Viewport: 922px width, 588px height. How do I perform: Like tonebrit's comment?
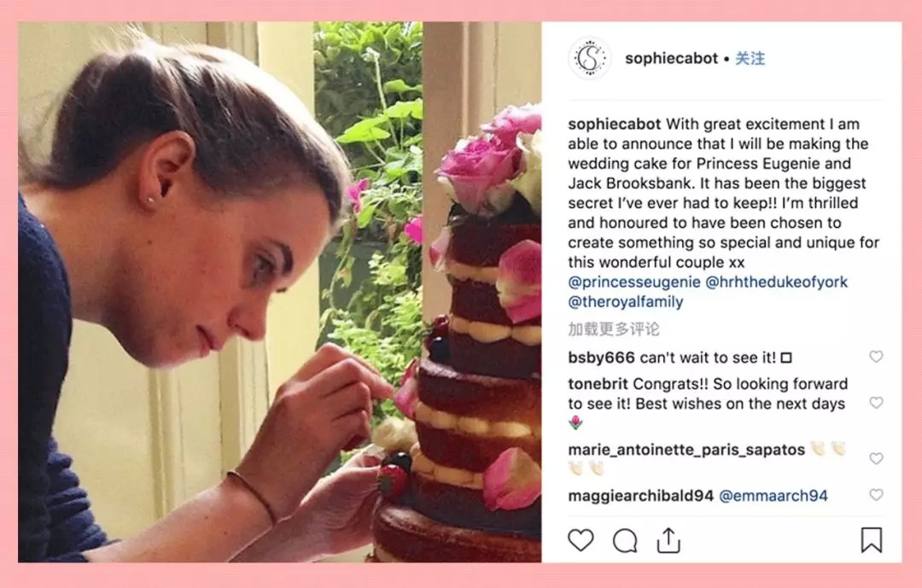(876, 402)
